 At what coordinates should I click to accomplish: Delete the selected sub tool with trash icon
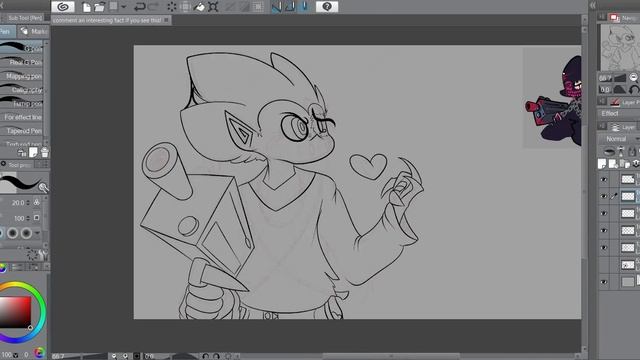(44, 153)
